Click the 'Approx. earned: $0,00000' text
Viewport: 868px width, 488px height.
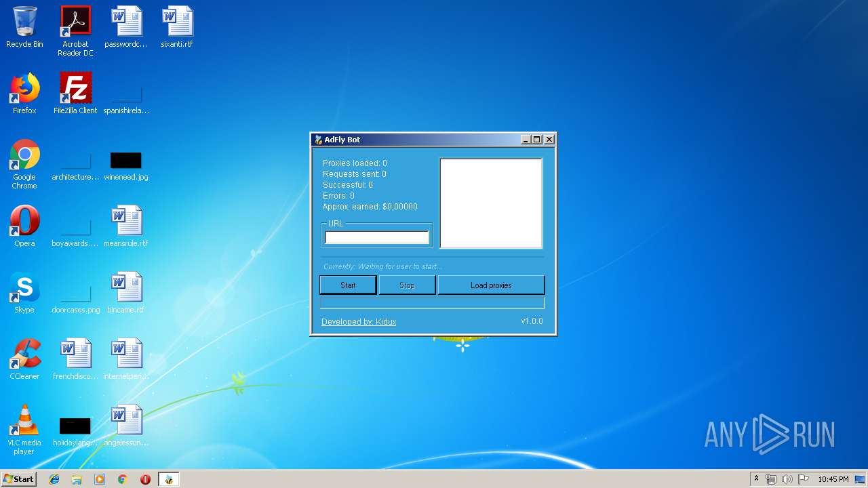click(x=370, y=207)
